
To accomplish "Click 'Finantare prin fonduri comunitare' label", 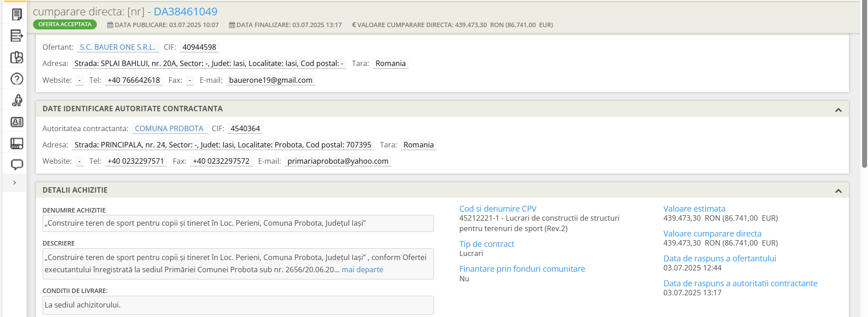I will [522, 269].
